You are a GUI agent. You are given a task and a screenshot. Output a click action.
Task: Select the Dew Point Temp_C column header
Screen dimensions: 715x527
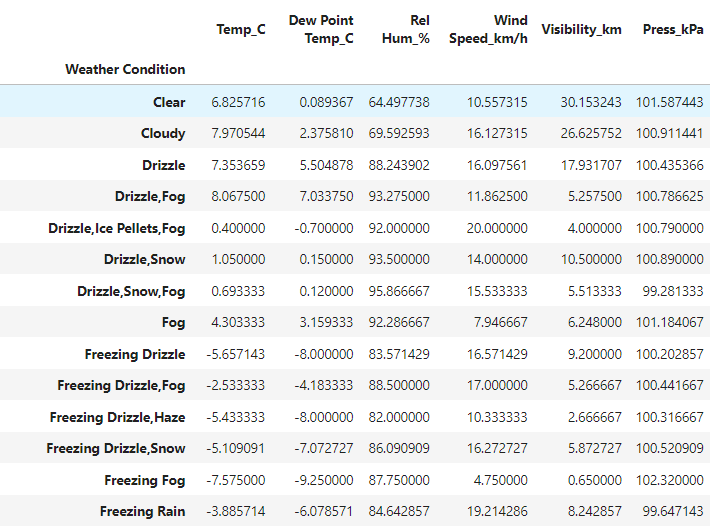[321, 29]
